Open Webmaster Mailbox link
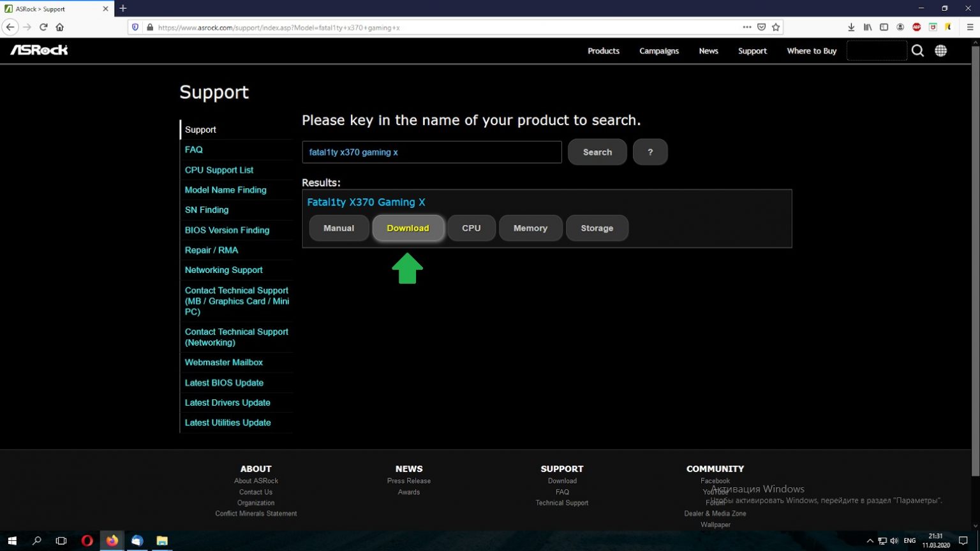The image size is (980, 551). [x=224, y=362]
